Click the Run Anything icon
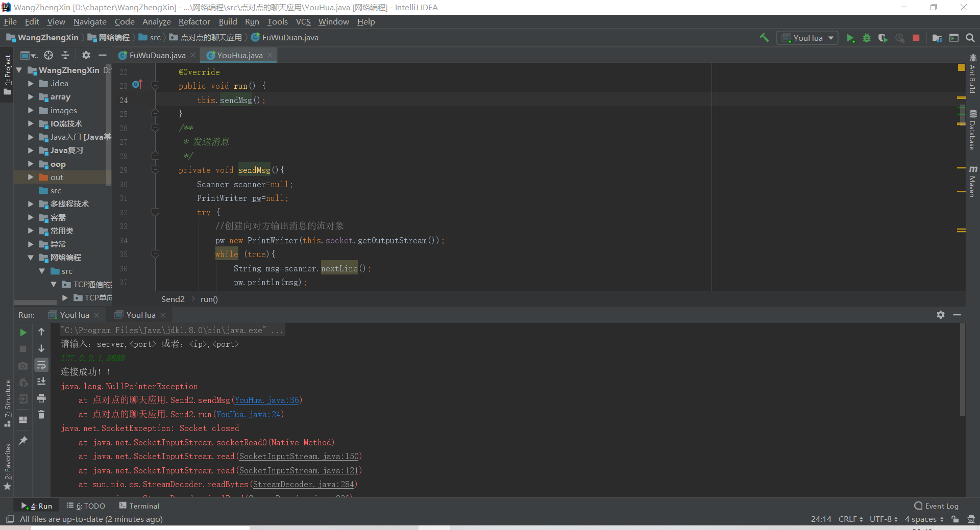This screenshot has width=980, height=530. click(x=954, y=38)
